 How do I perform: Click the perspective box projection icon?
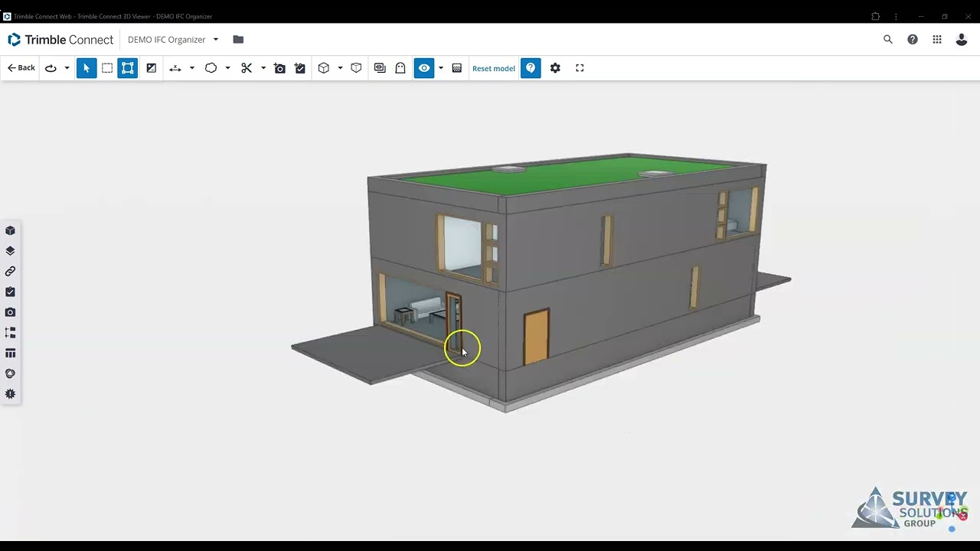tap(356, 68)
